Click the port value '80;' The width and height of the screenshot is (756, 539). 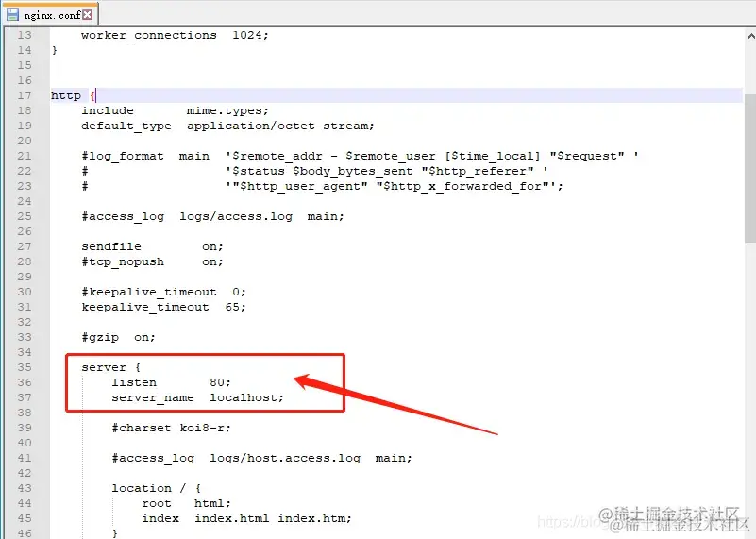pyautogui.click(x=220, y=382)
